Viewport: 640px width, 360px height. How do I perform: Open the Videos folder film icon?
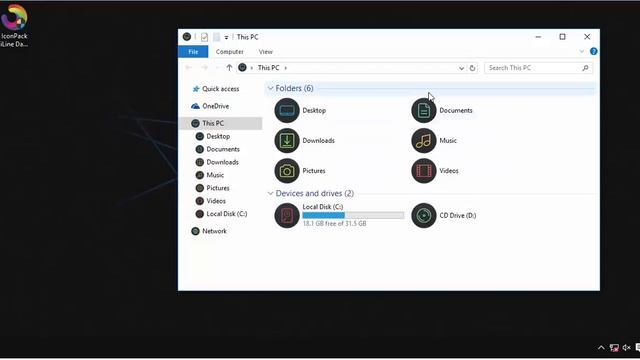424,171
